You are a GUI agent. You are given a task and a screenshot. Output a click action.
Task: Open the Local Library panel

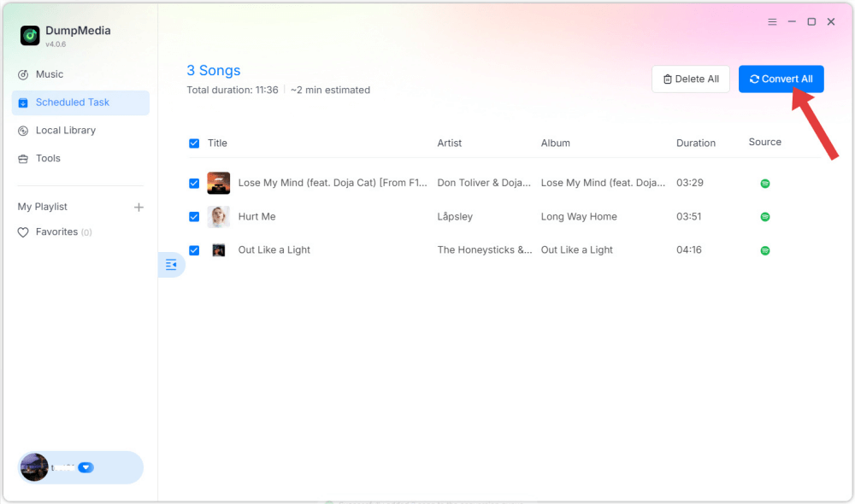pyautogui.click(x=64, y=130)
